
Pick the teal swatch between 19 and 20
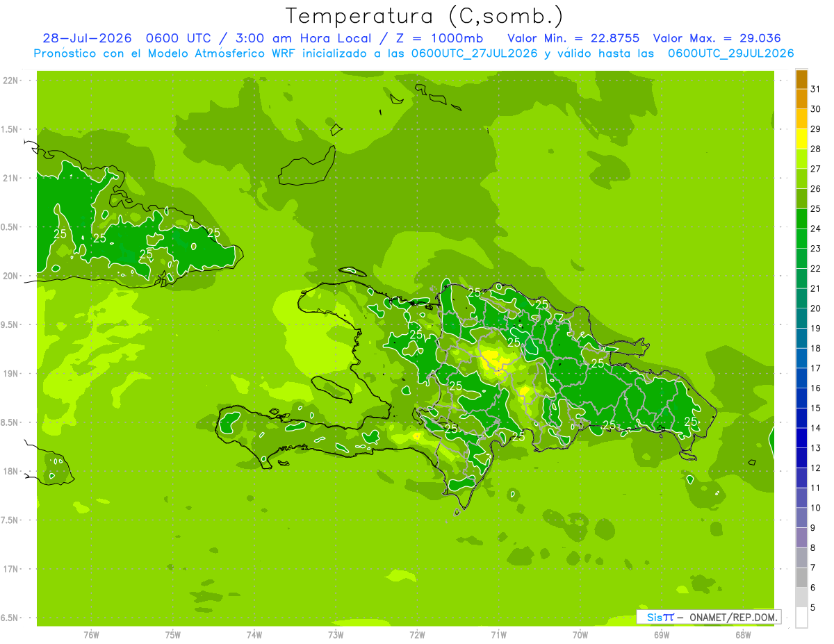point(801,318)
